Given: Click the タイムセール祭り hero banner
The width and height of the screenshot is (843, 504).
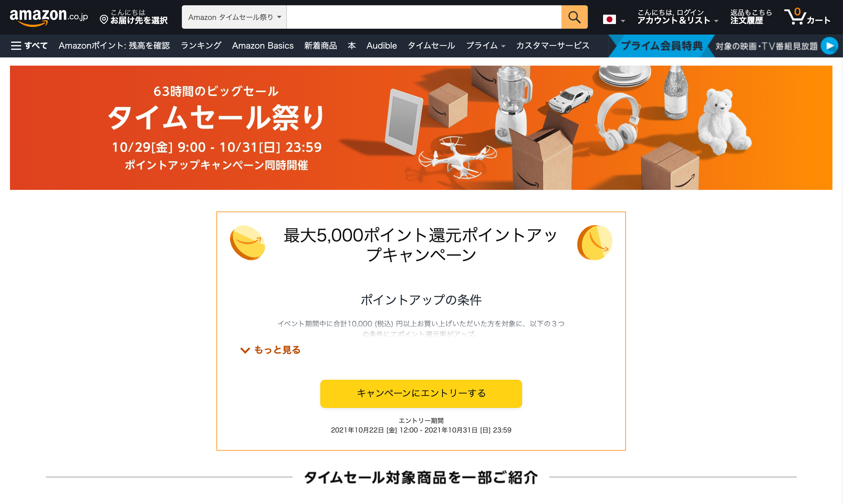Looking at the screenshot, I should pos(421,128).
